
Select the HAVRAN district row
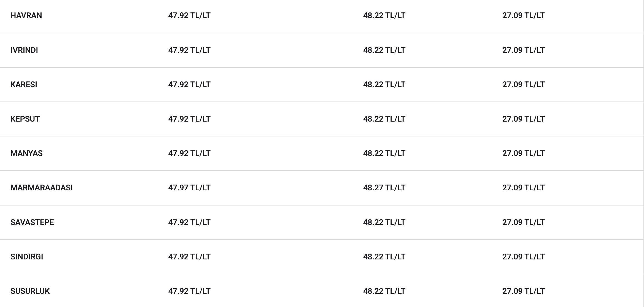[x=322, y=16]
